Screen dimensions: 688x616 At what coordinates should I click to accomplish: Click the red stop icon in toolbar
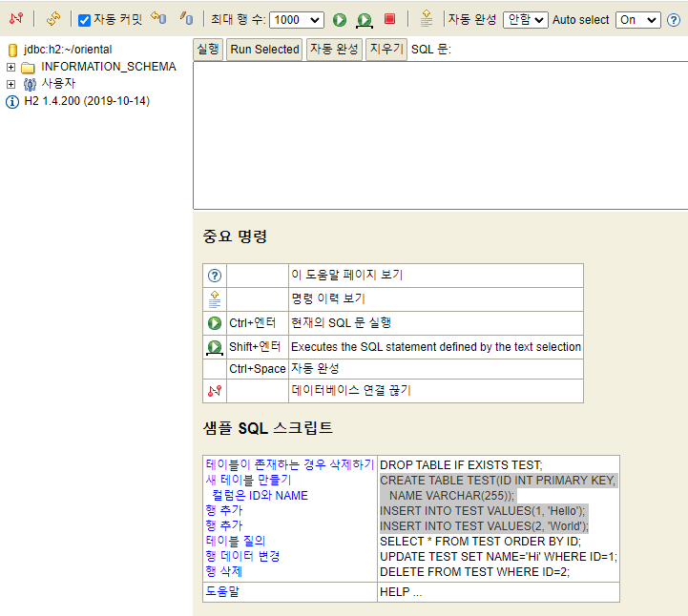point(389,19)
